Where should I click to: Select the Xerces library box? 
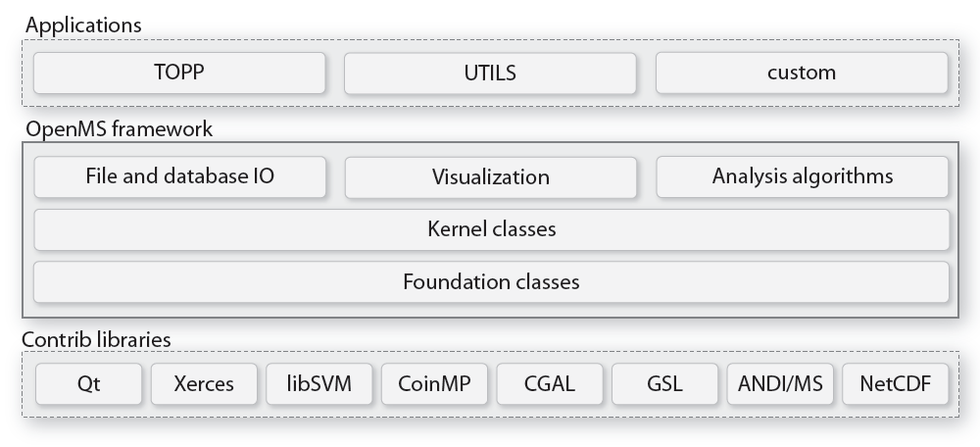click(204, 383)
